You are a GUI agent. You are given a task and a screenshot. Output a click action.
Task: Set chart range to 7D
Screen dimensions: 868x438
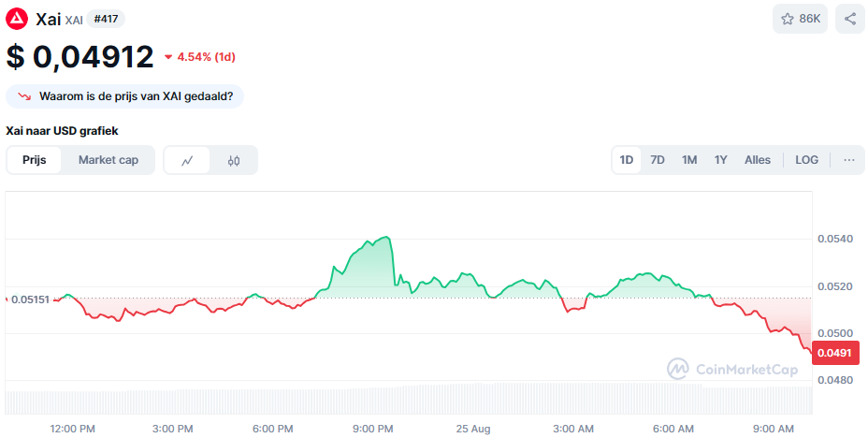point(658,160)
